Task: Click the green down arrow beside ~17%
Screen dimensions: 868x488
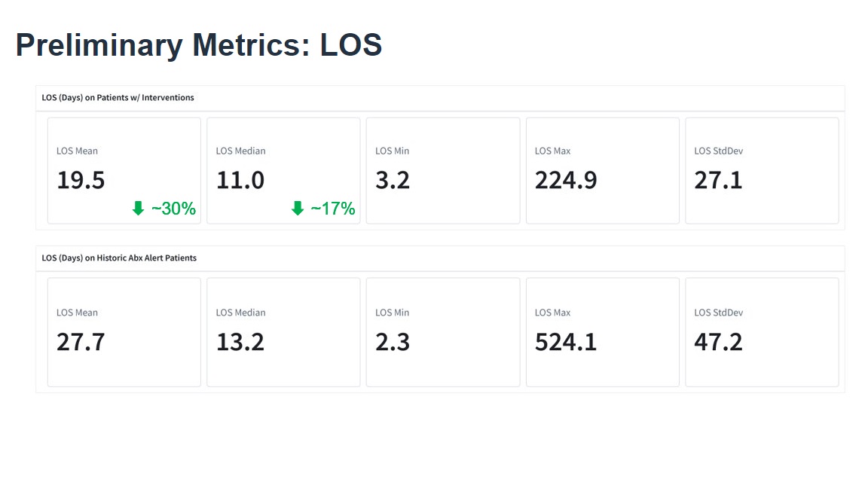Action: tap(298, 209)
